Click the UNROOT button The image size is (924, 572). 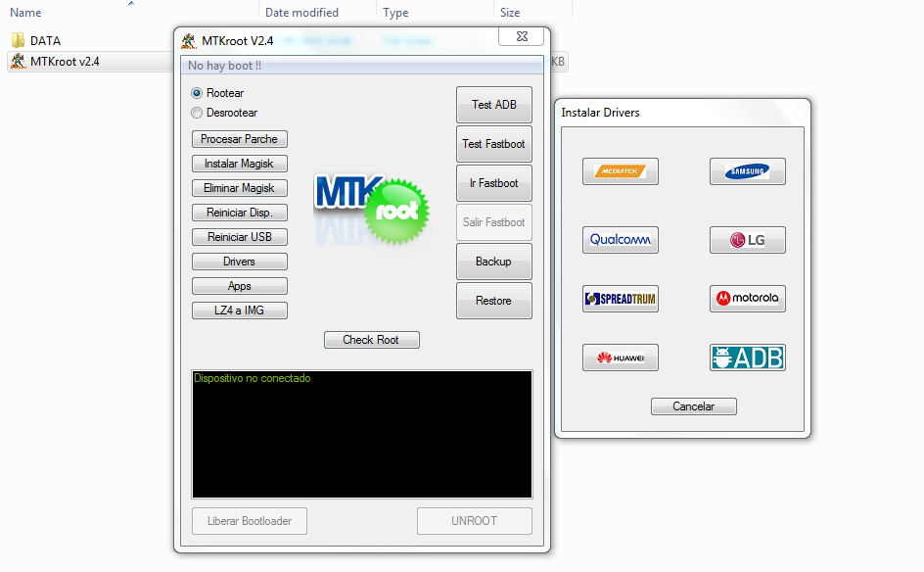click(475, 521)
